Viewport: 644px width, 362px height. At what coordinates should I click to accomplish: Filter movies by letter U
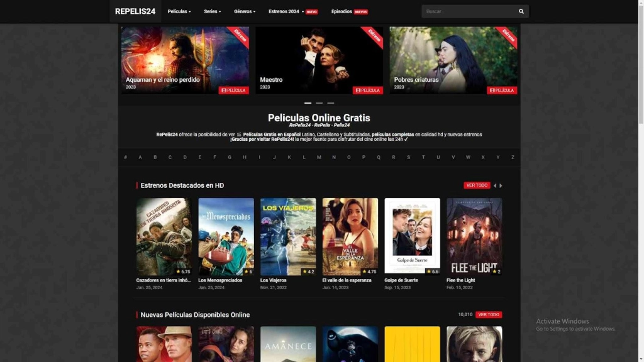click(438, 157)
